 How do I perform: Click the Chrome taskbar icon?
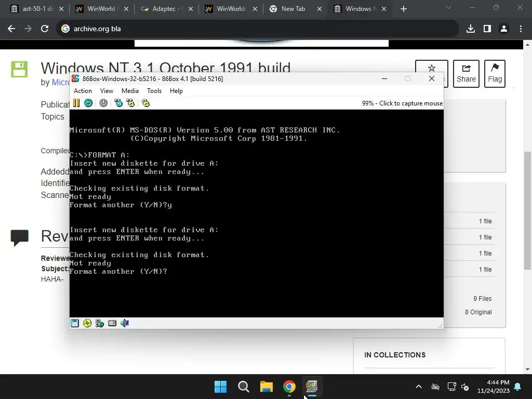click(289, 387)
